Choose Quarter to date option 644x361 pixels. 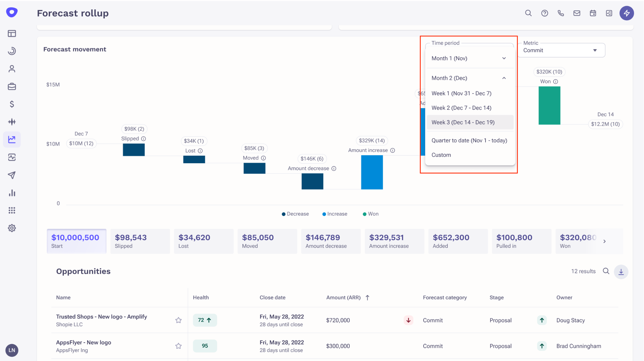[x=469, y=141]
